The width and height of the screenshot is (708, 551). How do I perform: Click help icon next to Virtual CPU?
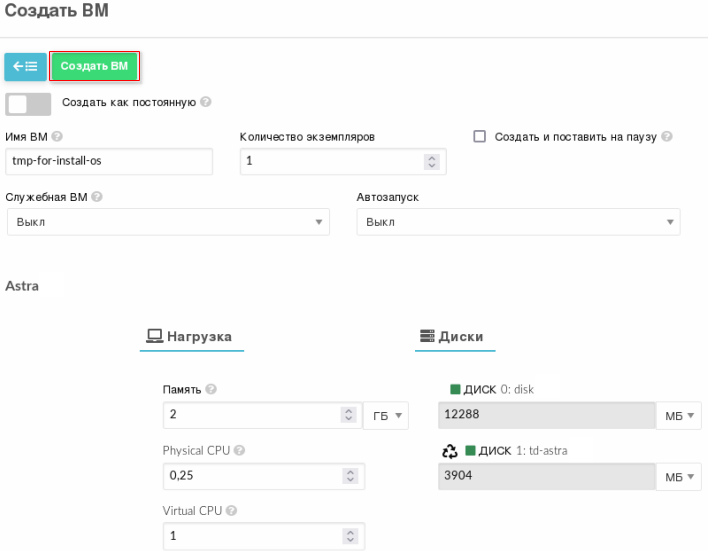point(231,510)
